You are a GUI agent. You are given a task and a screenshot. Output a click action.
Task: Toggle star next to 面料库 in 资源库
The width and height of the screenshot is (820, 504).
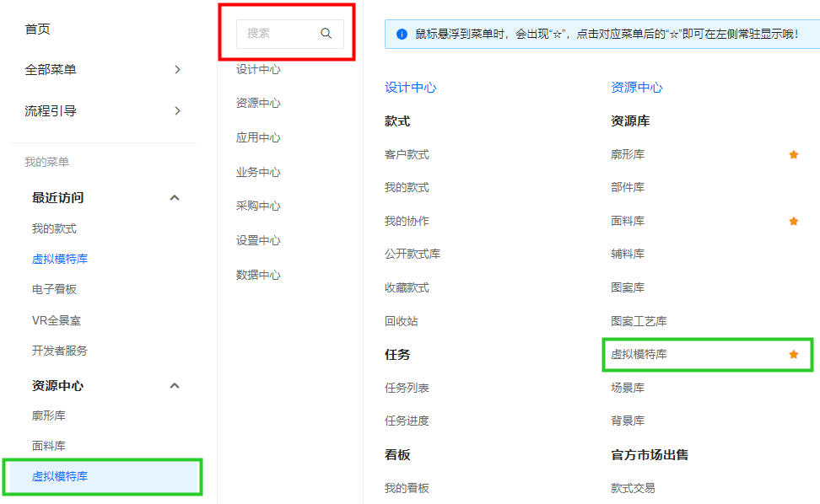793,221
